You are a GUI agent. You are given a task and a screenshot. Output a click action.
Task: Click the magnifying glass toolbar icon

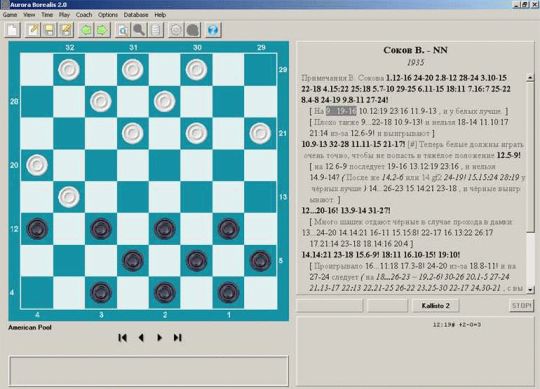[139, 30]
